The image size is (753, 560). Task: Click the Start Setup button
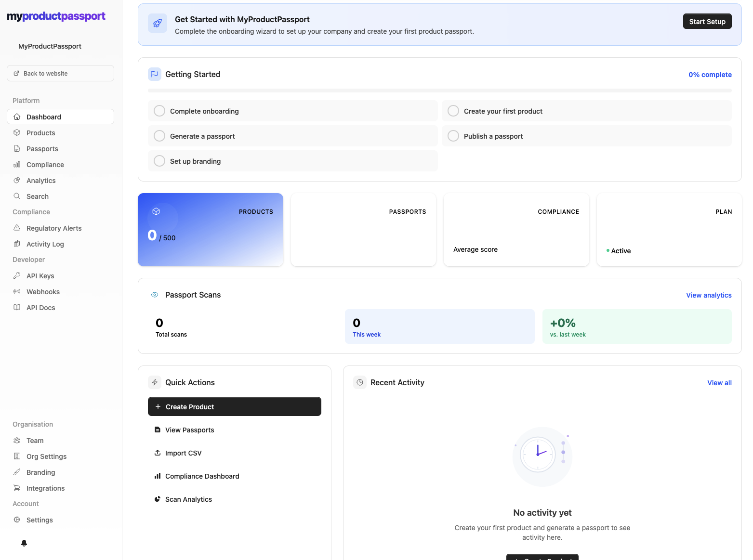[x=707, y=21]
